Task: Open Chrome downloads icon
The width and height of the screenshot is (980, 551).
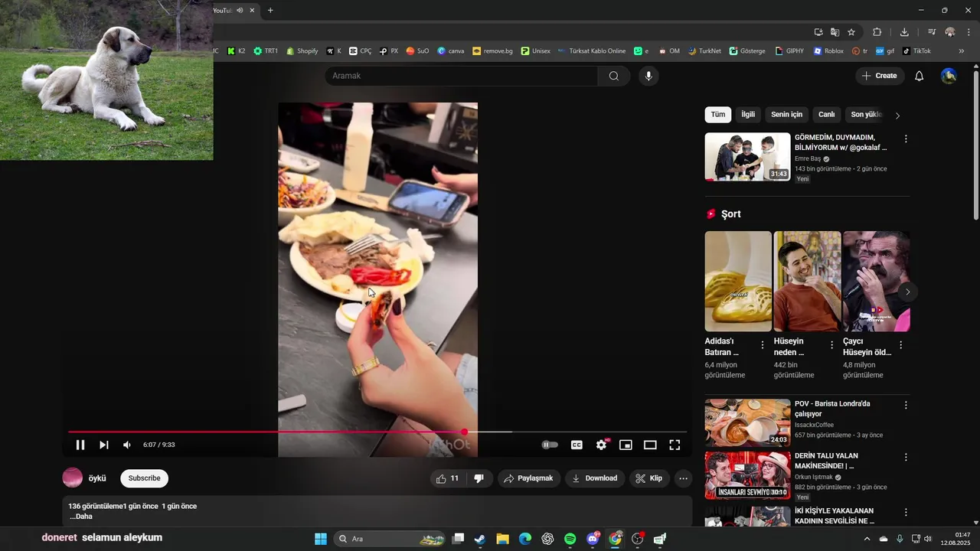Action: [x=904, y=32]
